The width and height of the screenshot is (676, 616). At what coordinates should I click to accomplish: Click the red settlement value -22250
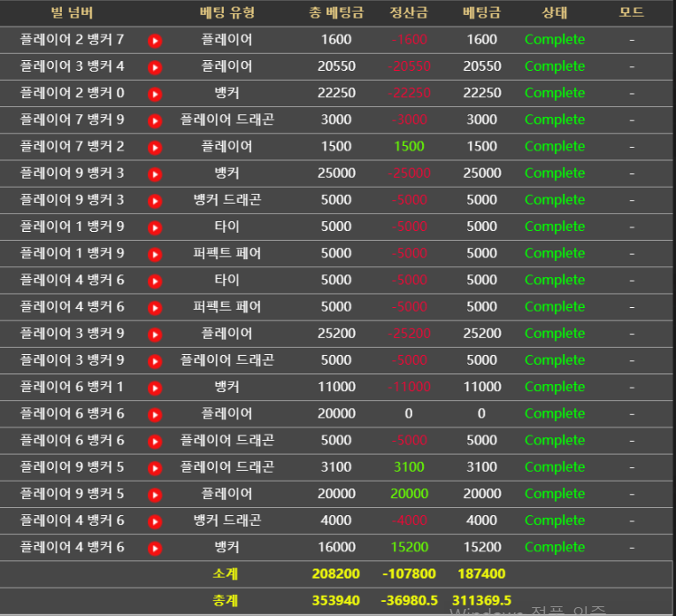[409, 93]
